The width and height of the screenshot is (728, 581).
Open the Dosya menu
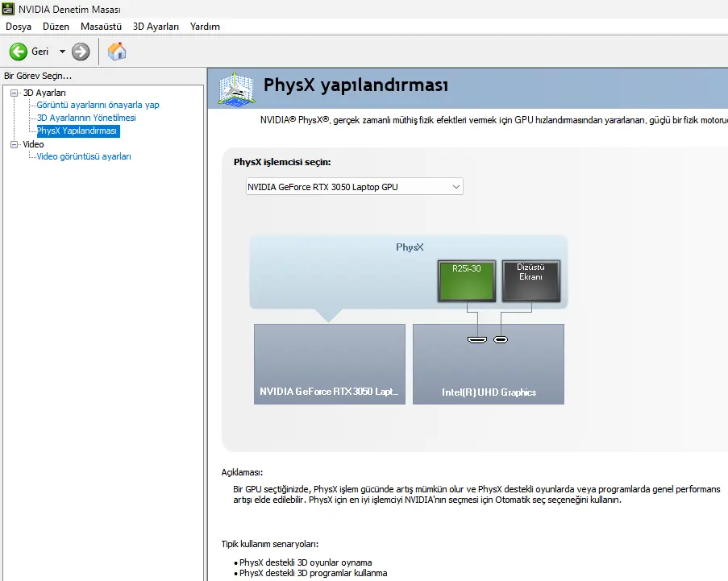(x=19, y=27)
